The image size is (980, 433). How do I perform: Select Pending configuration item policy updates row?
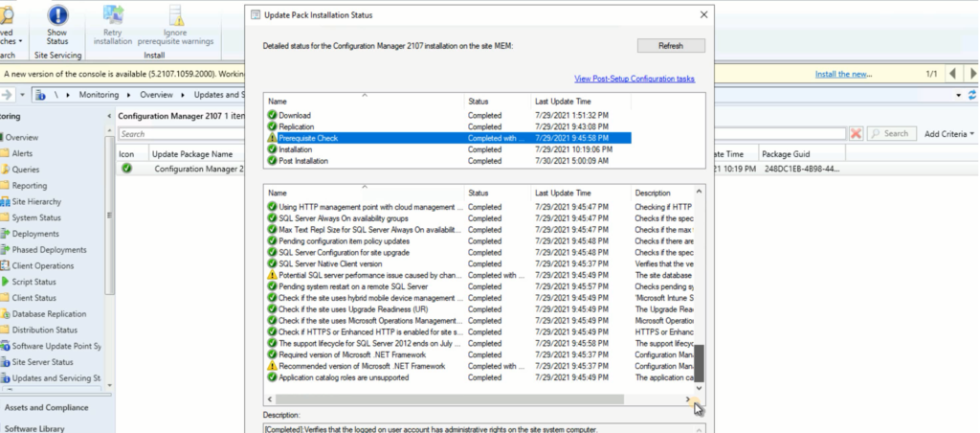point(480,240)
